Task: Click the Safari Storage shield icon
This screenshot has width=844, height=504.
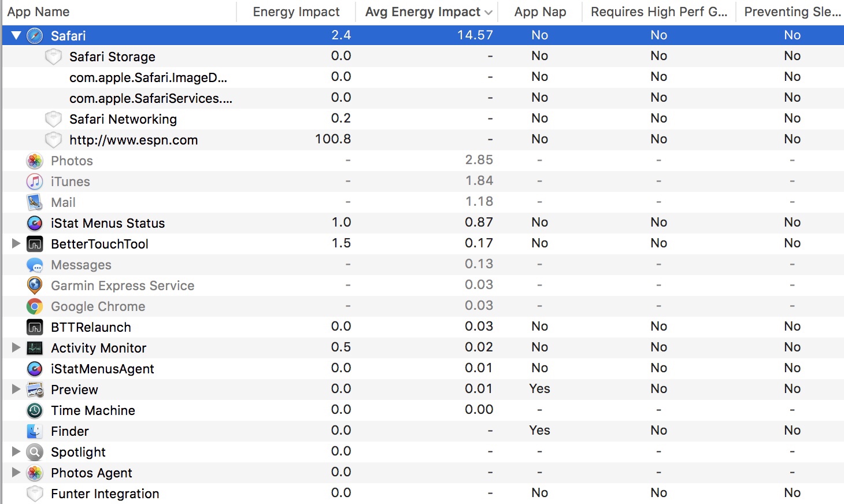Action: [x=53, y=57]
